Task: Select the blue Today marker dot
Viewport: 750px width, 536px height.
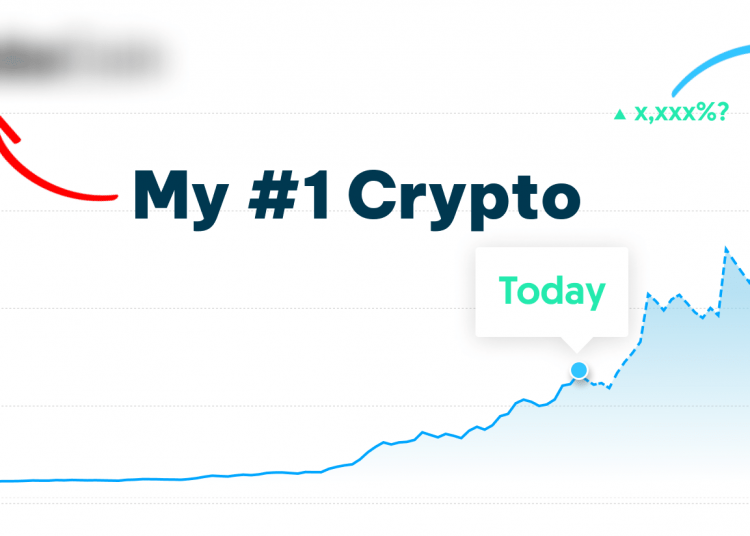Action: pyautogui.click(x=579, y=370)
